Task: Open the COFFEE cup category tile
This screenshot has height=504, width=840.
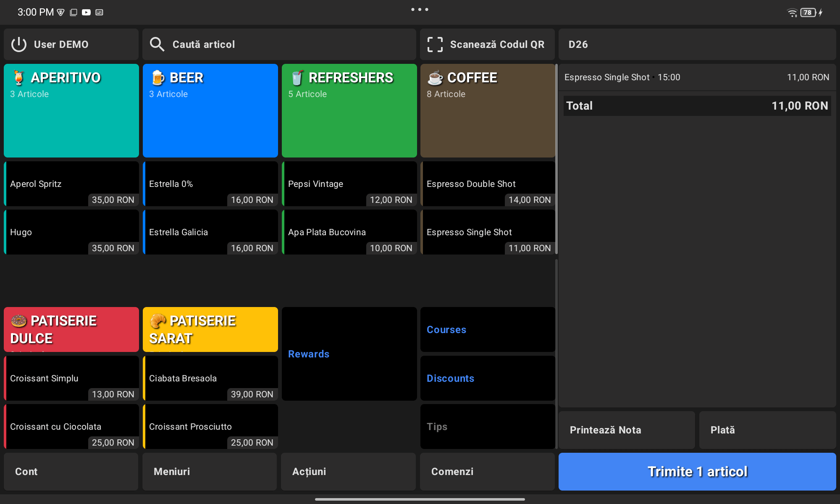Action: 488,110
